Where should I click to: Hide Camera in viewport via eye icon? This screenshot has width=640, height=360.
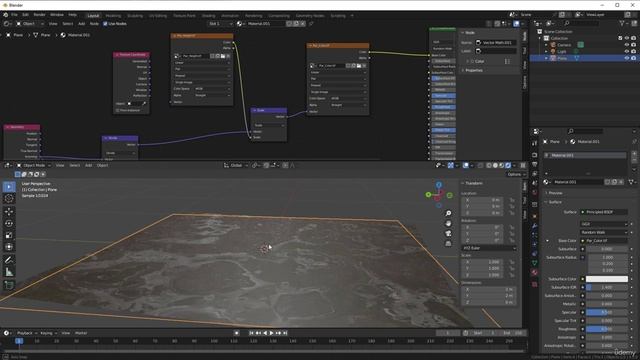click(x=627, y=45)
